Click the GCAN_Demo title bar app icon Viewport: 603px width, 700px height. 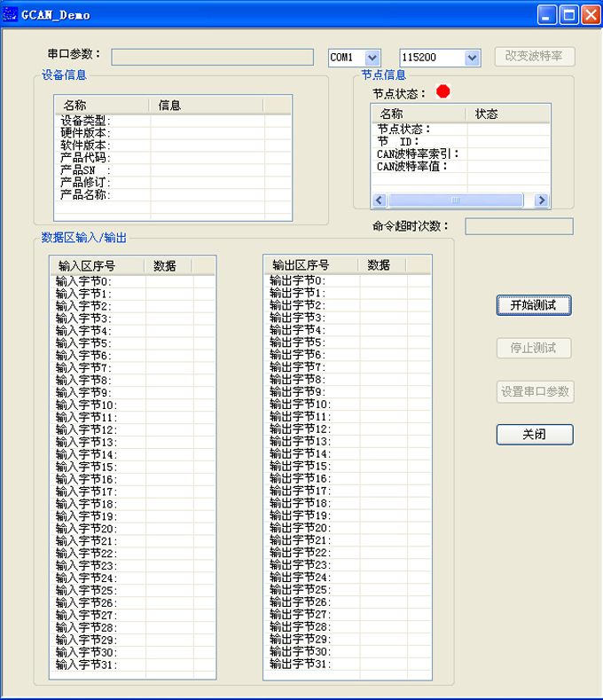(x=12, y=14)
